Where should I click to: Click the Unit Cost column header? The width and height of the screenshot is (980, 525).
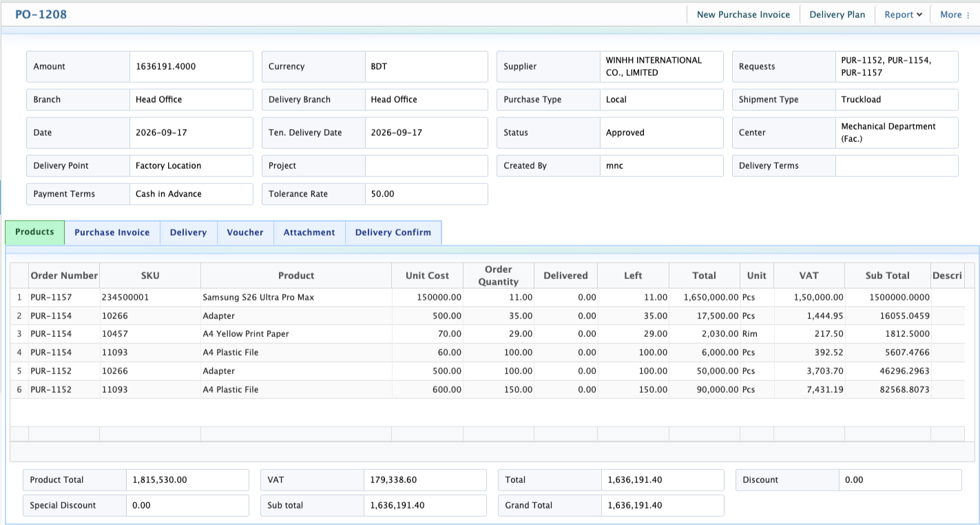427,275
